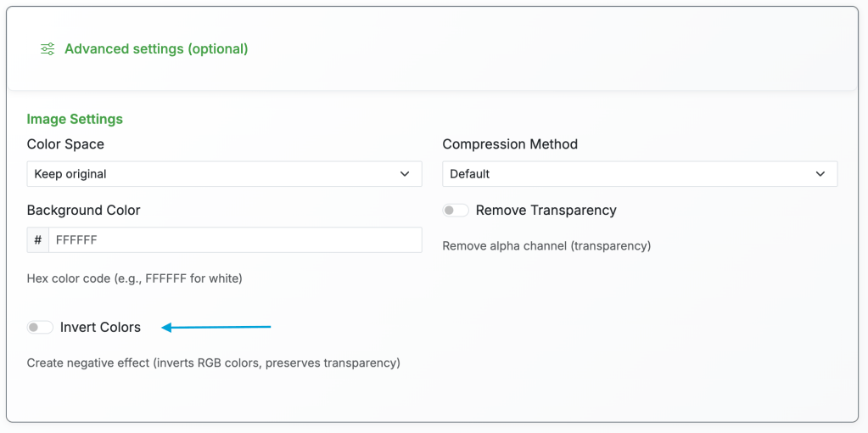This screenshot has height=433, width=868.
Task: Enable the Remove Transparency switch
Action: point(456,211)
